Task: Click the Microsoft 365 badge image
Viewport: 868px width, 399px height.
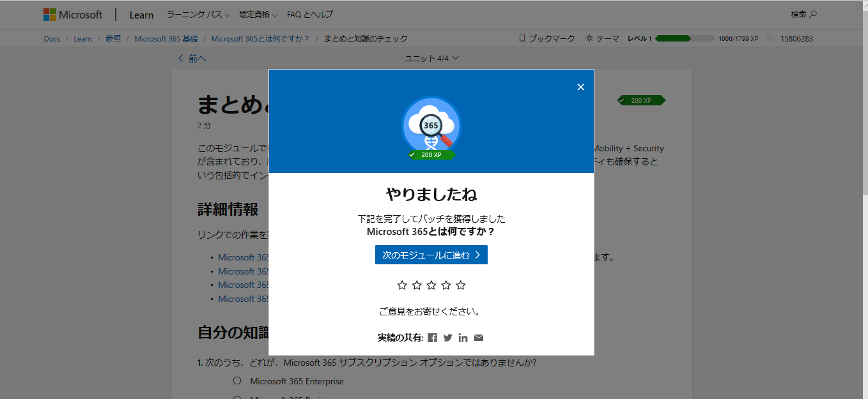Action: coord(431,126)
